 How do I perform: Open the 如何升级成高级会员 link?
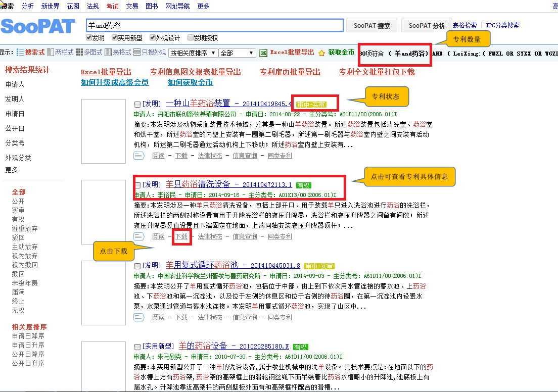click(115, 82)
